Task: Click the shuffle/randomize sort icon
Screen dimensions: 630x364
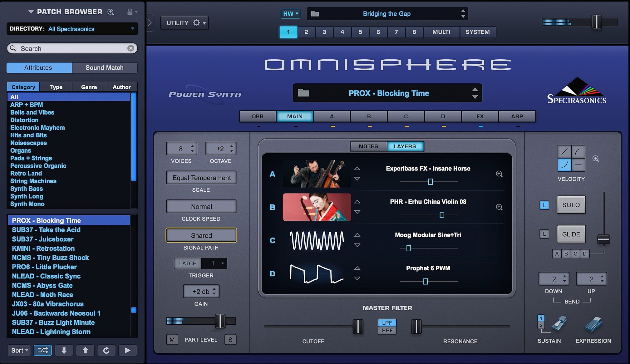Action: point(42,350)
